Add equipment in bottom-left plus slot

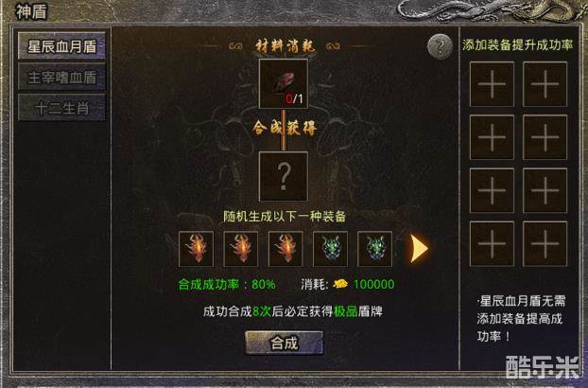[x=492, y=244]
